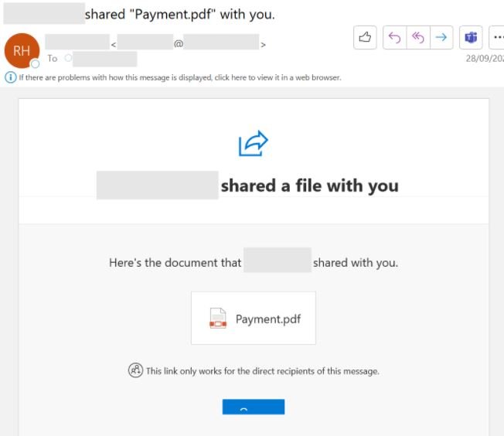Like the message with thumbs-up icon

(365, 38)
